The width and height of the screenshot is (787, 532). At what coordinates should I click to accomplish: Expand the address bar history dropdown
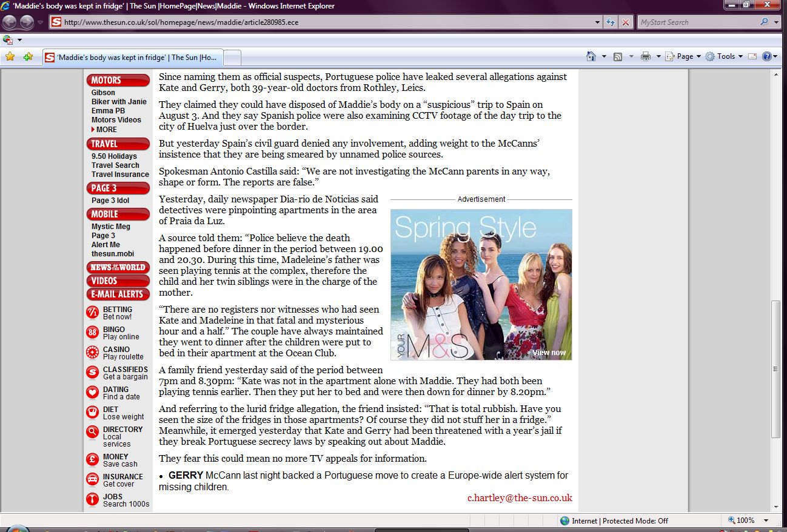pos(598,22)
